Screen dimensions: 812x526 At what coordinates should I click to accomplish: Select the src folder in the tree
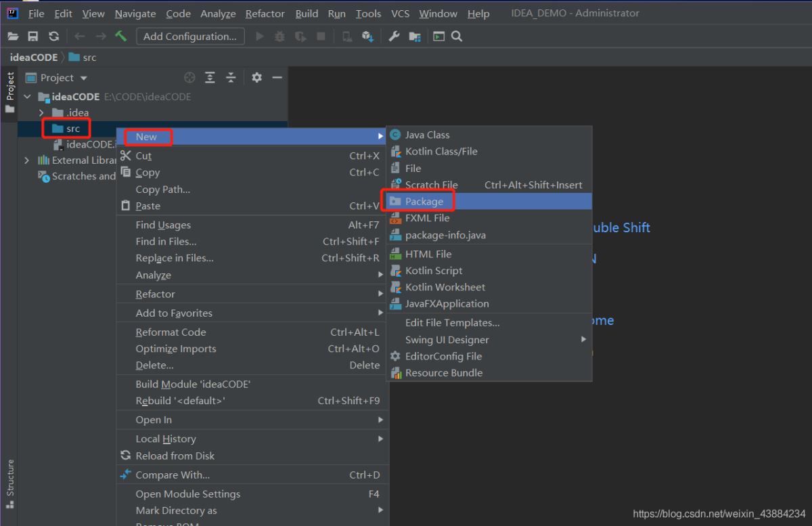tap(72, 129)
